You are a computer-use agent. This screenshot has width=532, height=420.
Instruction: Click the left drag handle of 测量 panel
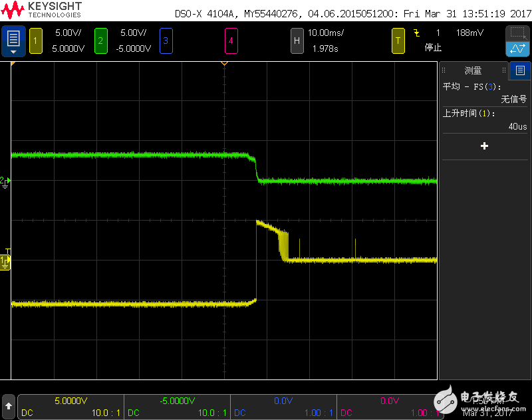pyautogui.click(x=444, y=70)
